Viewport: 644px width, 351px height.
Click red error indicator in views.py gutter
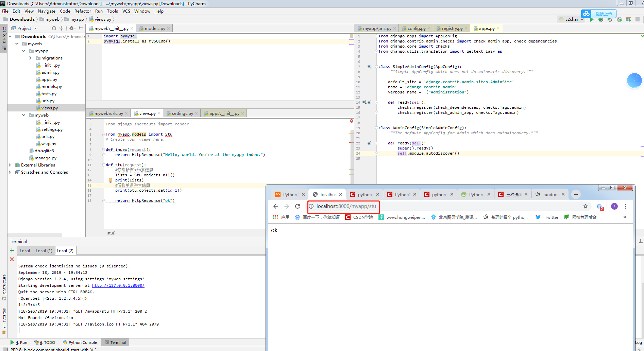point(352,121)
